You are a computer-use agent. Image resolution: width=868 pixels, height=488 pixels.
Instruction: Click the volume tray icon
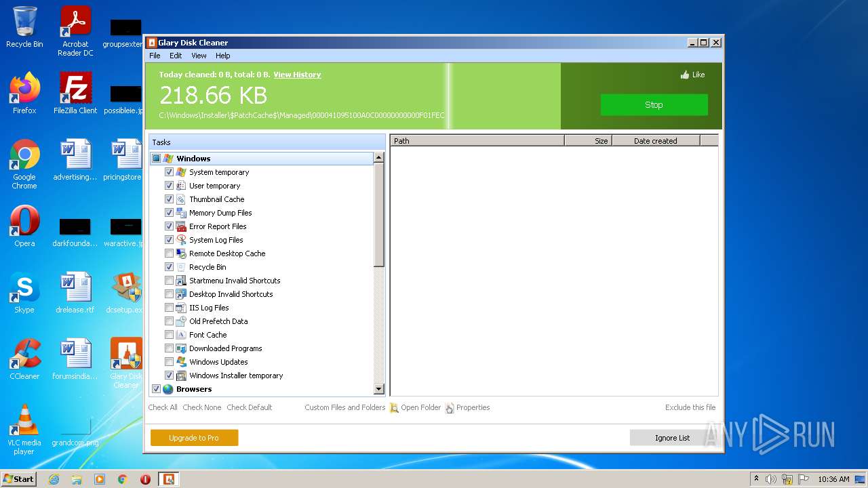tap(771, 479)
